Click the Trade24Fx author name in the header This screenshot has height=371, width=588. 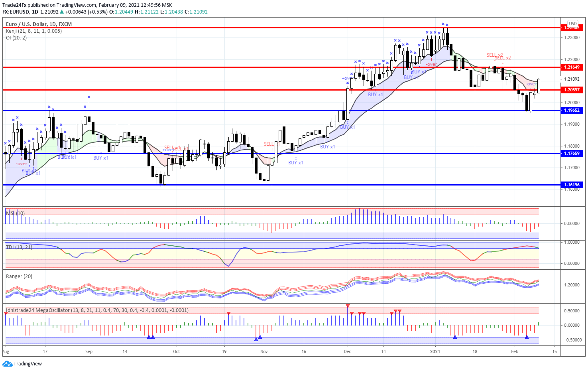coord(14,5)
